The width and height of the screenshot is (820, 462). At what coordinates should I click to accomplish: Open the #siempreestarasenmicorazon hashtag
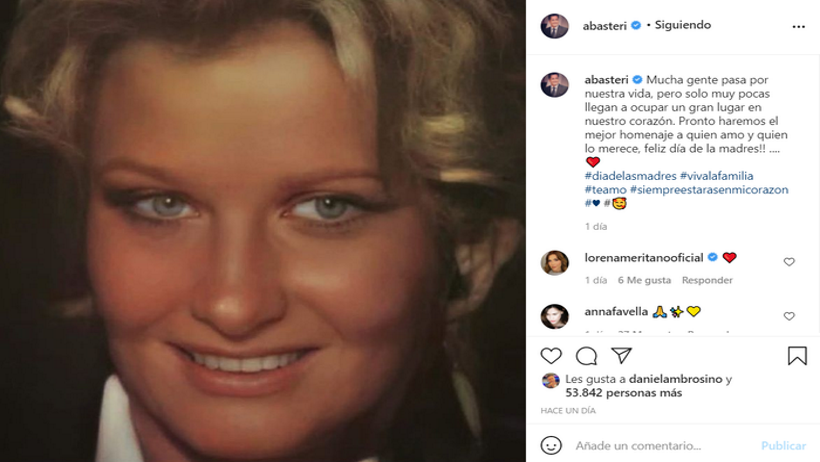coord(709,189)
